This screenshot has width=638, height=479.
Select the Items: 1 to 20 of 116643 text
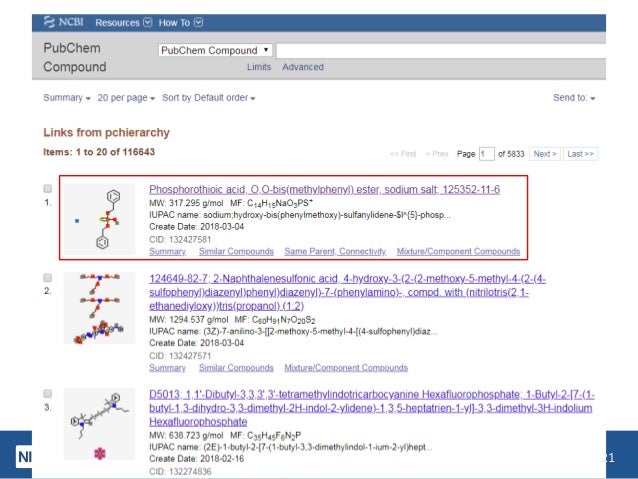[x=99, y=152]
